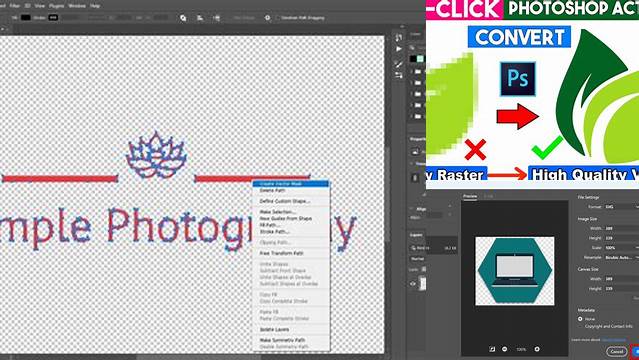Viewport: 639px width, 360px height.
Task: Open the Format dropdown showing SVG
Action: (621, 207)
